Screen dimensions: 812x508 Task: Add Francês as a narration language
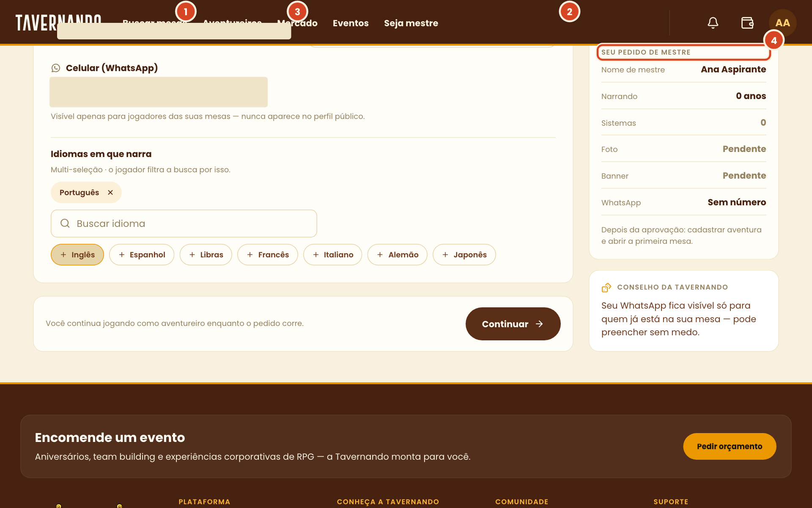click(x=268, y=255)
